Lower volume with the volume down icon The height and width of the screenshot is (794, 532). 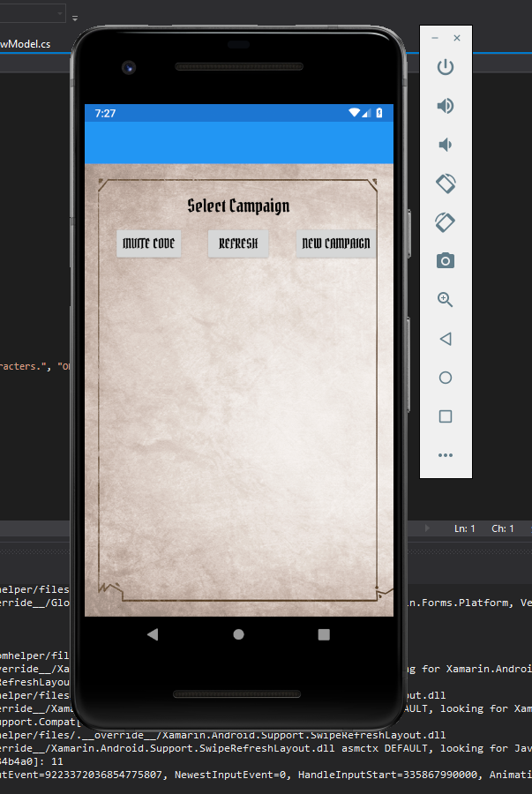[446, 145]
